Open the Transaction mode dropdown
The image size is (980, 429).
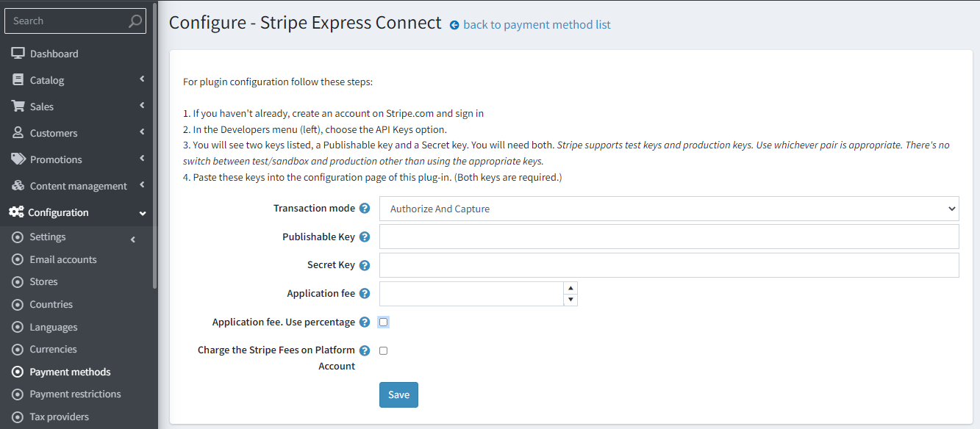[x=669, y=209]
